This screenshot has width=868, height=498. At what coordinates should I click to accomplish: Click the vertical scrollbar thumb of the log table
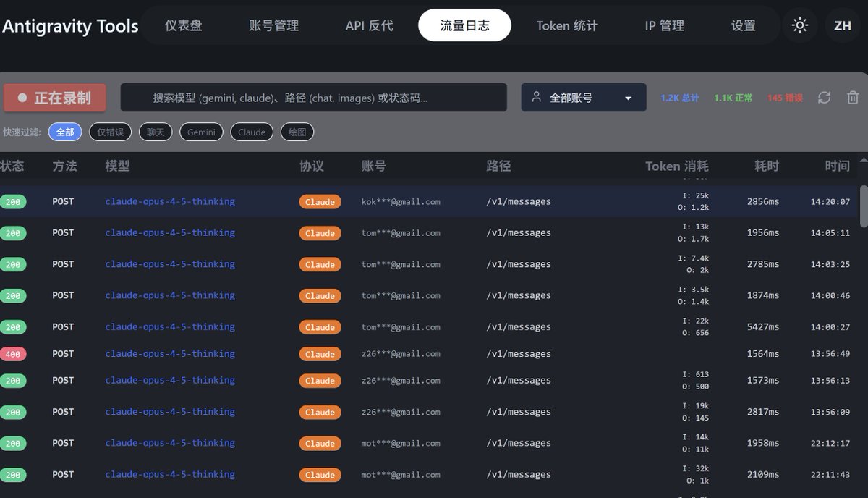point(864,206)
